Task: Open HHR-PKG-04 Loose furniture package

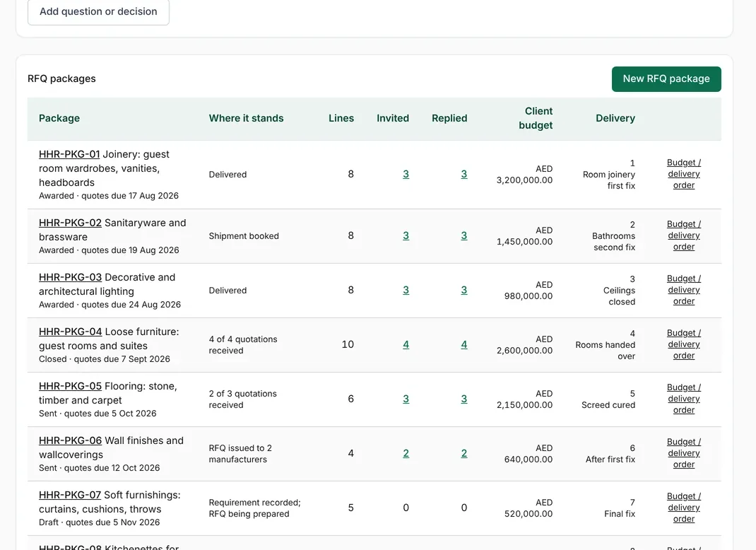Action: tap(71, 332)
